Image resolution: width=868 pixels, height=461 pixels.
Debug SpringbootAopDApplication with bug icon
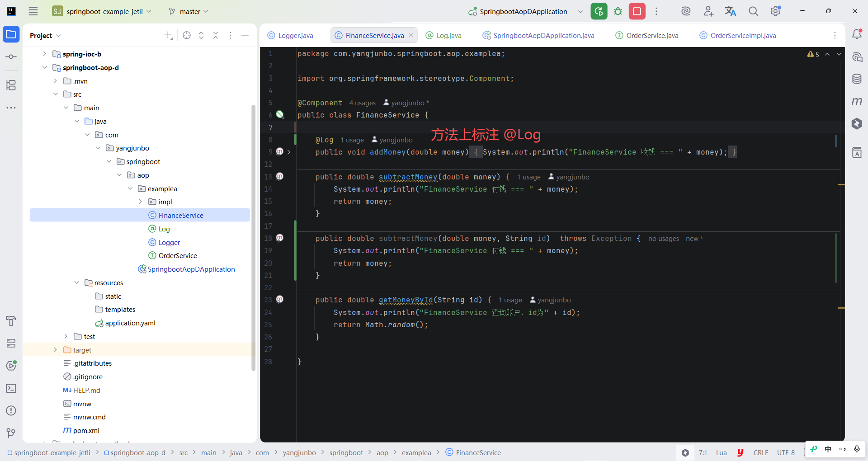(618, 11)
